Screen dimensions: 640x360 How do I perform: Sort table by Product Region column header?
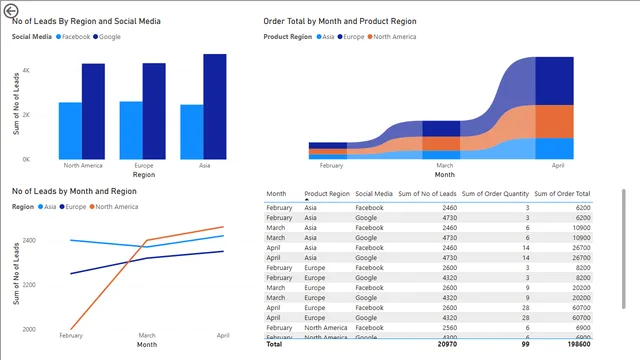coord(327,194)
